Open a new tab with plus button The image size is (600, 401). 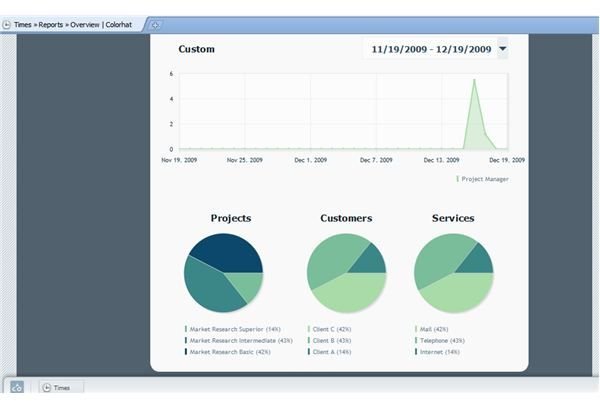coord(155,25)
